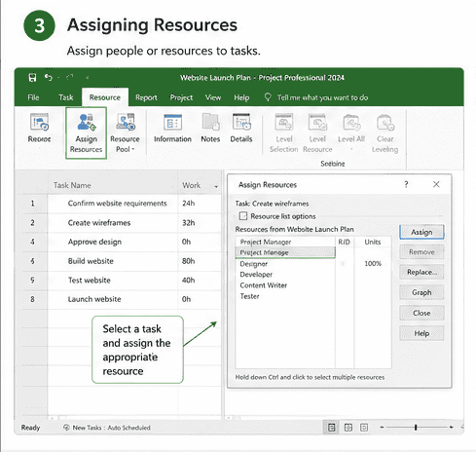Click the Graph button
476x452 pixels.
coord(421,292)
